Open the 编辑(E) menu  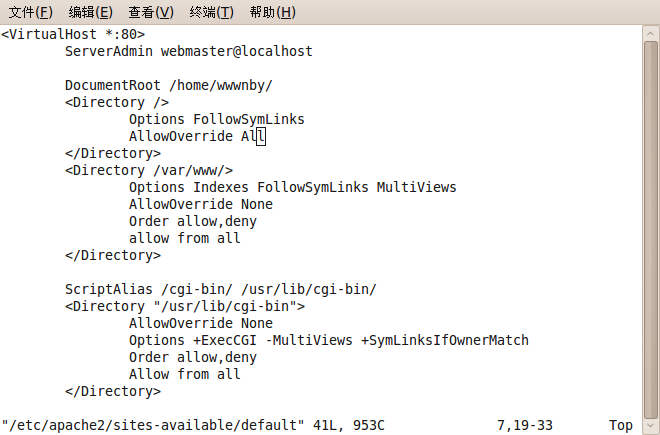(90, 12)
